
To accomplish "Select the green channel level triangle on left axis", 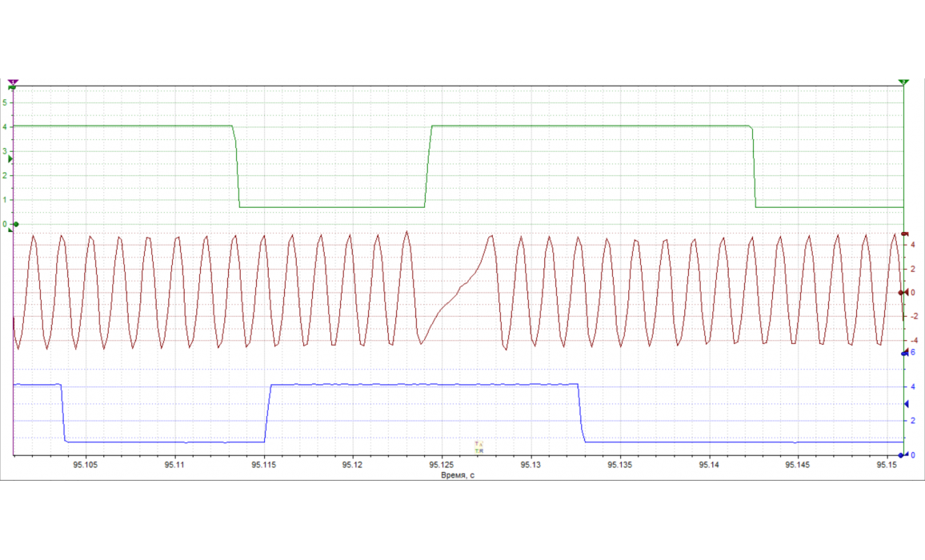I will (10, 160).
